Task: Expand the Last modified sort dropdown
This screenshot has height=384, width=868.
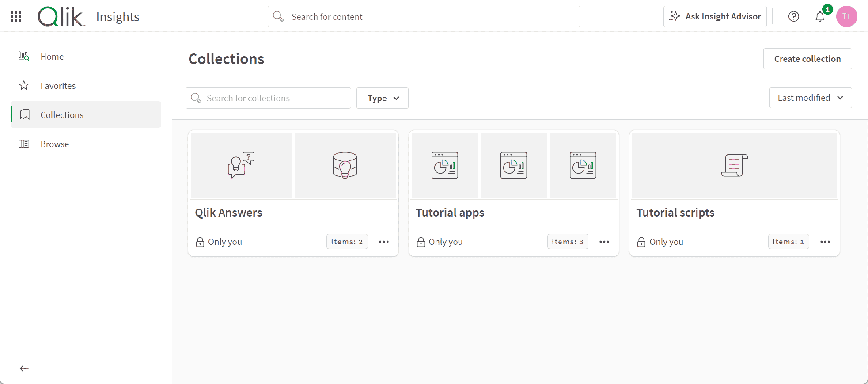Action: click(x=810, y=98)
